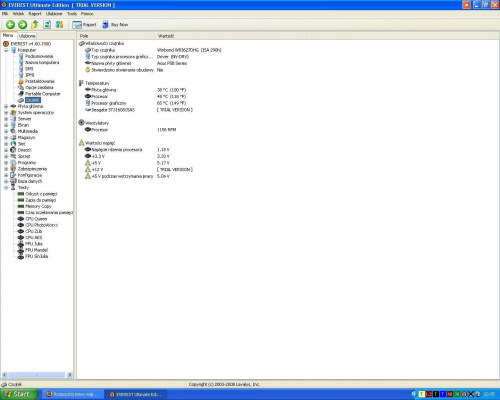500x400 pixels.
Task: Click the CPU ZLib chip icon
Action: 21,231
